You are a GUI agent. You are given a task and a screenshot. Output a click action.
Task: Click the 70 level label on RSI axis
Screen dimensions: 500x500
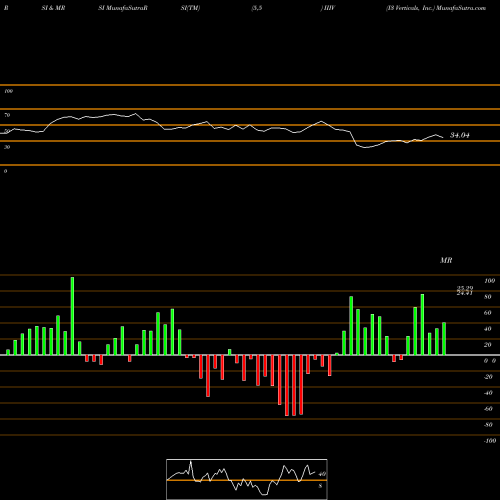pos(7,115)
